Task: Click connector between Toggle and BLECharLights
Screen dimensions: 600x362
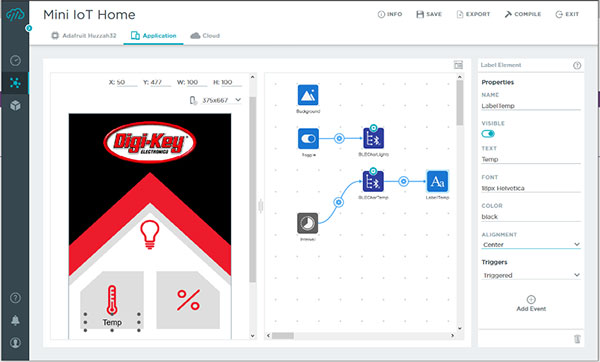Action: point(339,139)
